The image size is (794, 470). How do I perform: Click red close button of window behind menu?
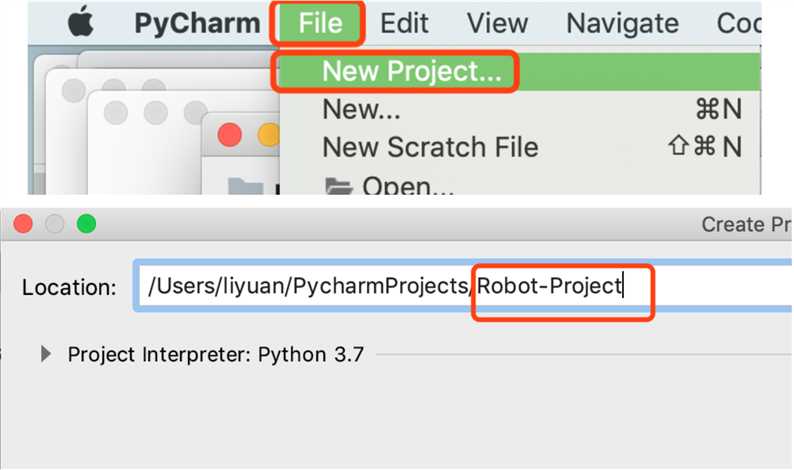229,135
